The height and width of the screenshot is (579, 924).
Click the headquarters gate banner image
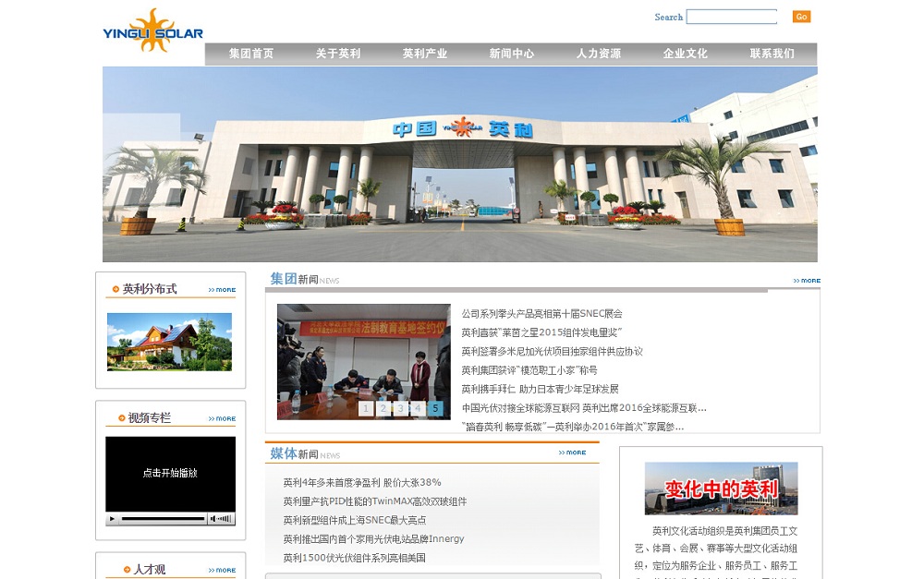[x=459, y=164]
